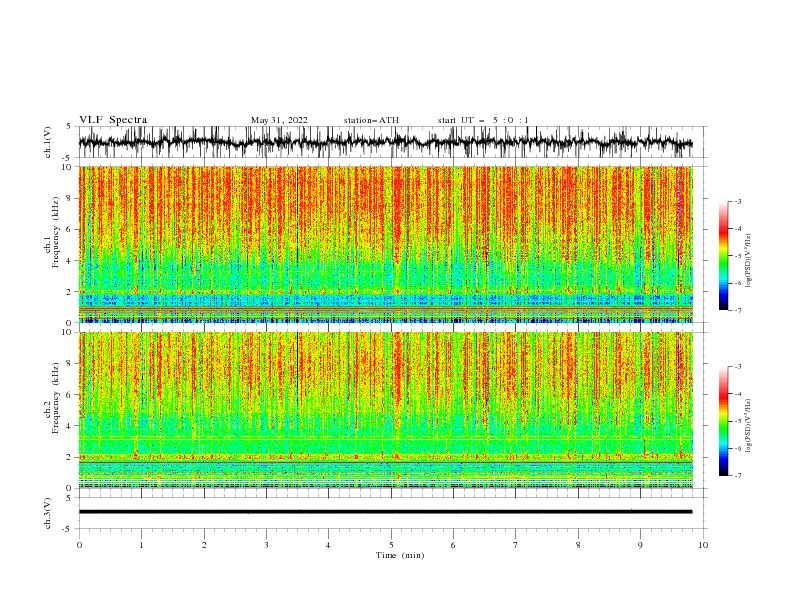Click the "station=ATH" header label

coord(371,120)
